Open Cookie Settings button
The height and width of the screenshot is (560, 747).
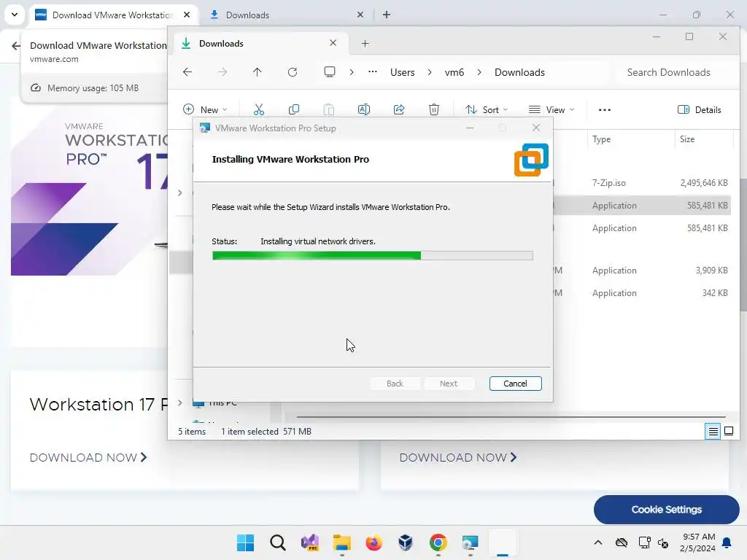click(667, 510)
